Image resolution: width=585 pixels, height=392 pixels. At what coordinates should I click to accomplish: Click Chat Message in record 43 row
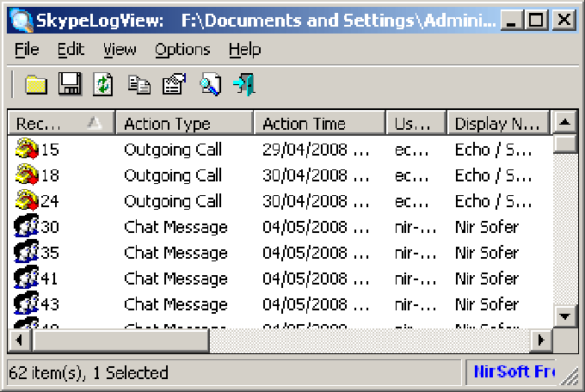tap(175, 304)
